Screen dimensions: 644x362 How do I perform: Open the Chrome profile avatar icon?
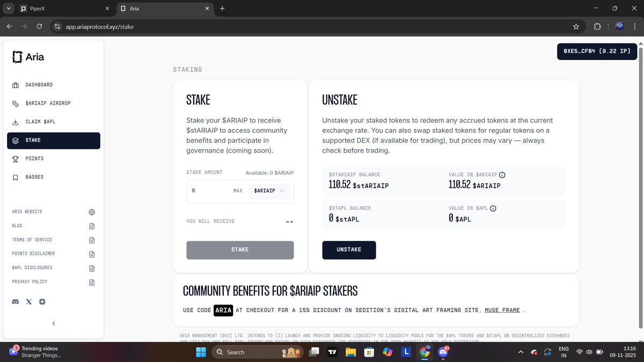pyautogui.click(x=619, y=26)
